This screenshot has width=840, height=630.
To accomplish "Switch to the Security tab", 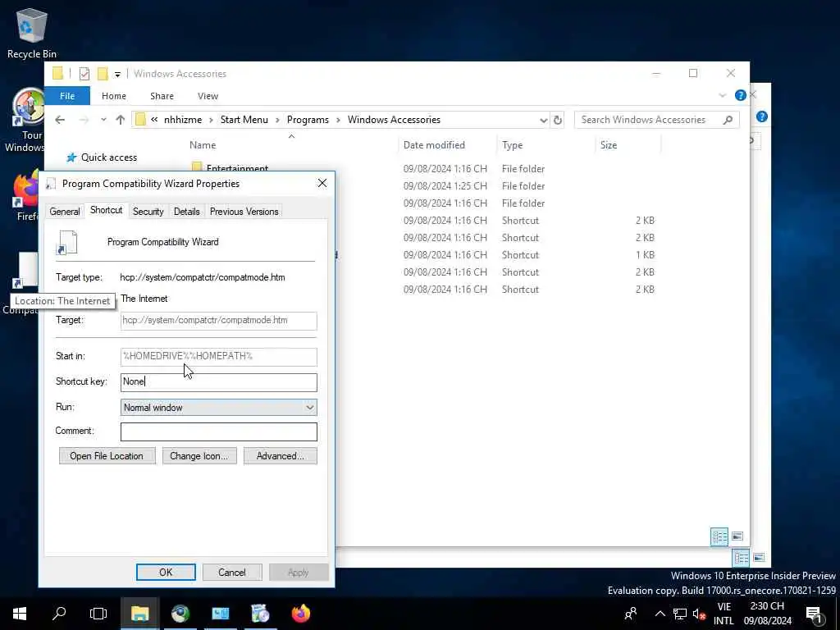I will click(x=148, y=212).
